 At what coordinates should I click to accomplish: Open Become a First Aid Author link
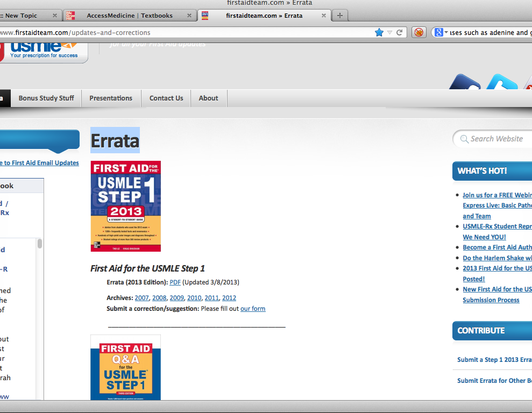pyautogui.click(x=497, y=247)
